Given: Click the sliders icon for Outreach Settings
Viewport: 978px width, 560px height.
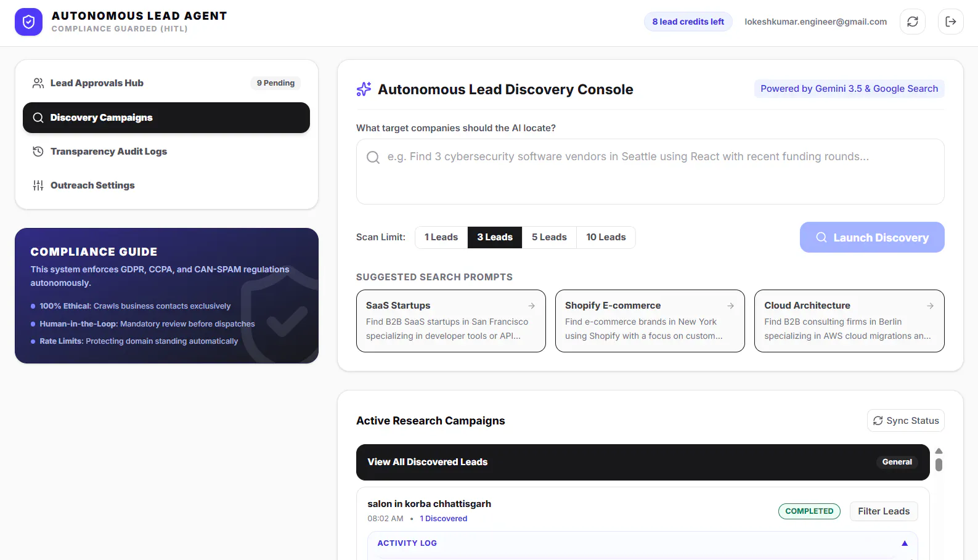Looking at the screenshot, I should tap(38, 185).
